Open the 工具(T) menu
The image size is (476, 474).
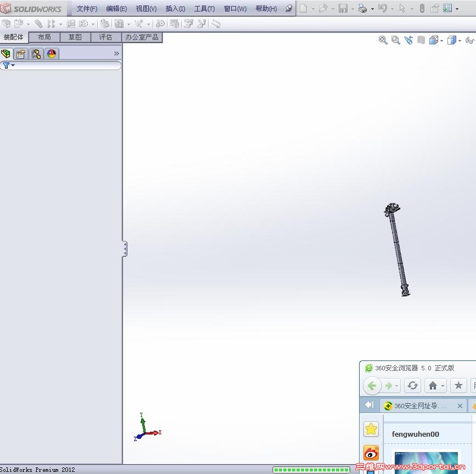204,9
